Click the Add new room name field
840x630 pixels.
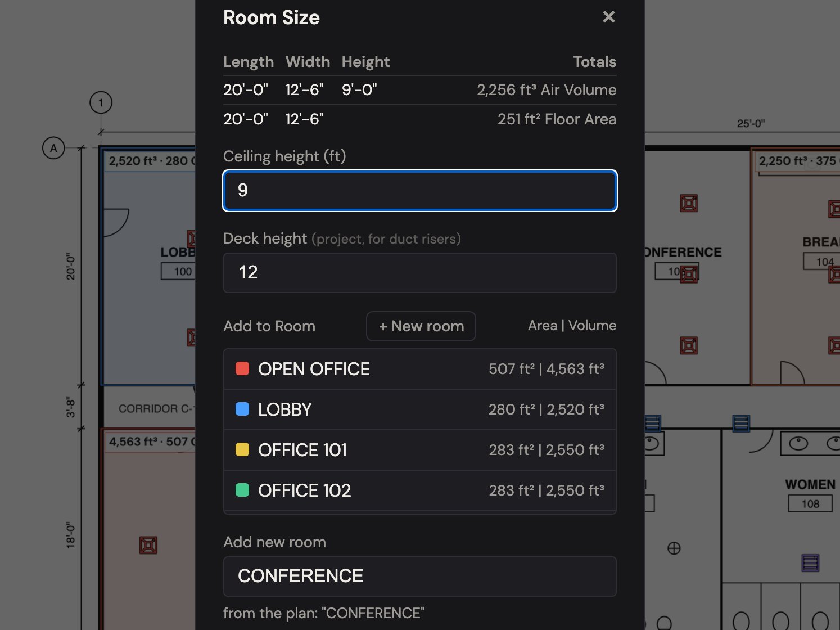(420, 577)
